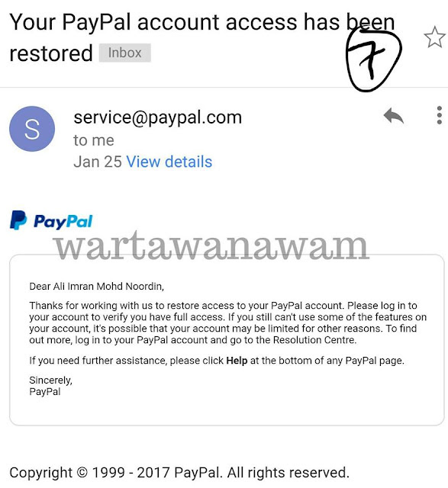Click the "Sincerely, PayPal" signature
Screen dimensions: 448x488
(51, 386)
